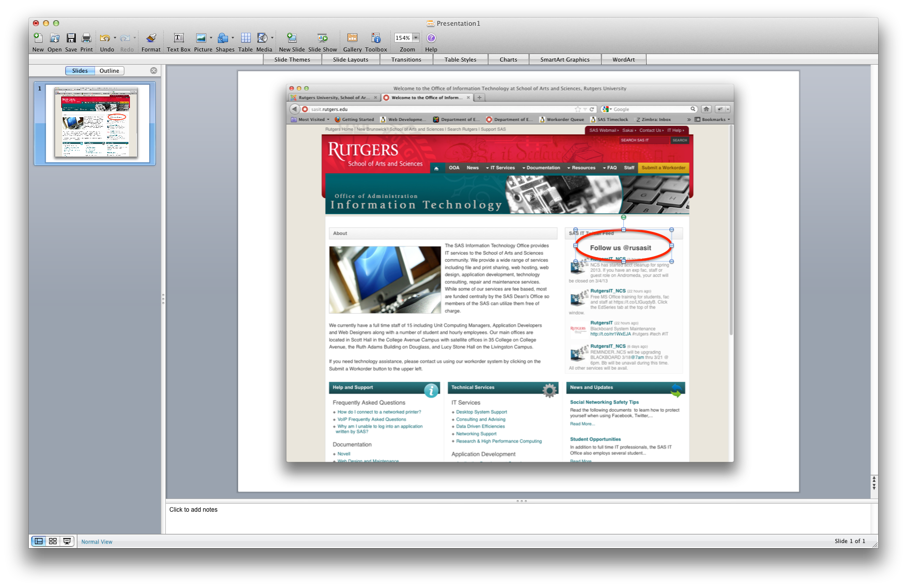Click the Media toolbar icon
Viewport: 907px width, 588px height.
click(262, 38)
